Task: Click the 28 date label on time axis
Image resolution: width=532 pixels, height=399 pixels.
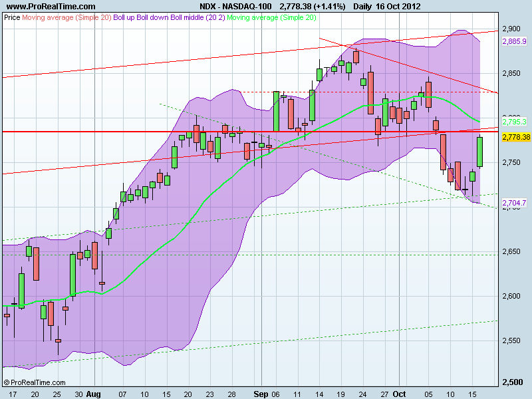Action: (x=231, y=394)
